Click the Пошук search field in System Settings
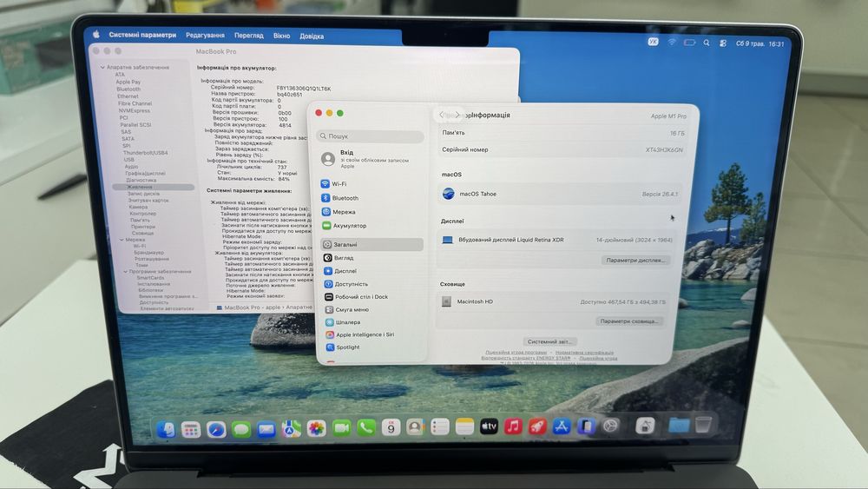Viewport: 868px width, 489px height. click(370, 135)
